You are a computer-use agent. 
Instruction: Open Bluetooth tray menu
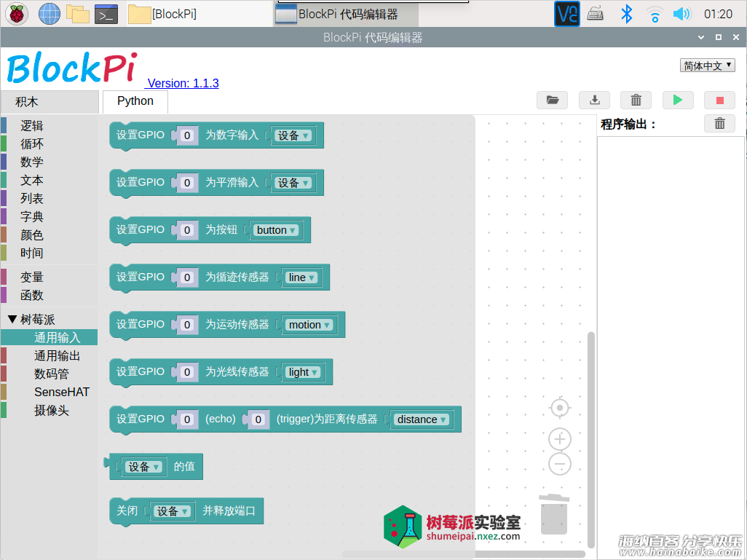click(626, 14)
